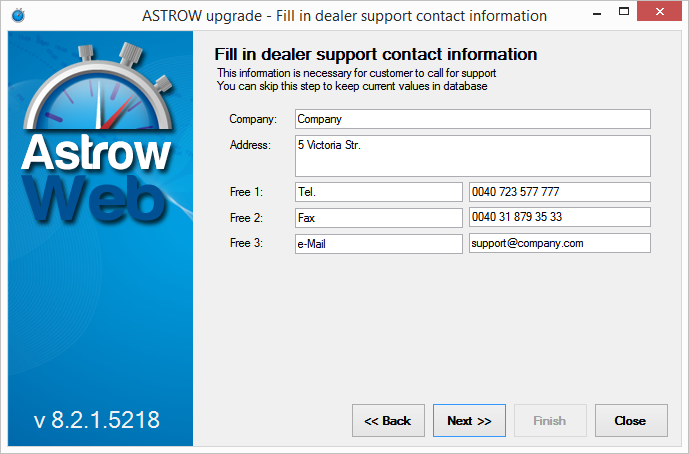
Task: Select the Free 3 'e-Mail' label field
Action: pos(378,243)
